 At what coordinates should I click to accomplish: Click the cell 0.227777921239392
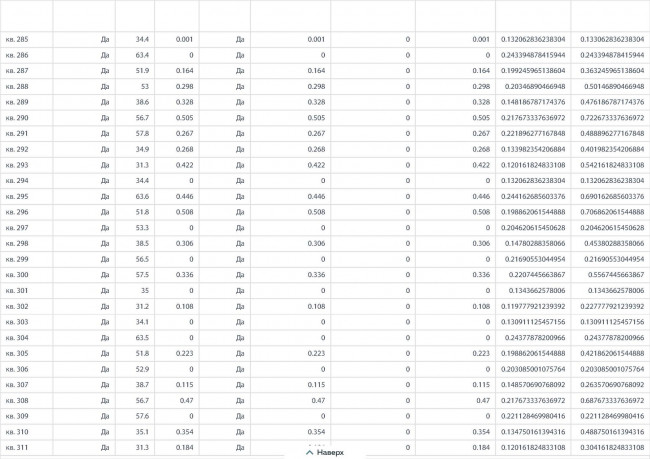[x=612, y=306]
